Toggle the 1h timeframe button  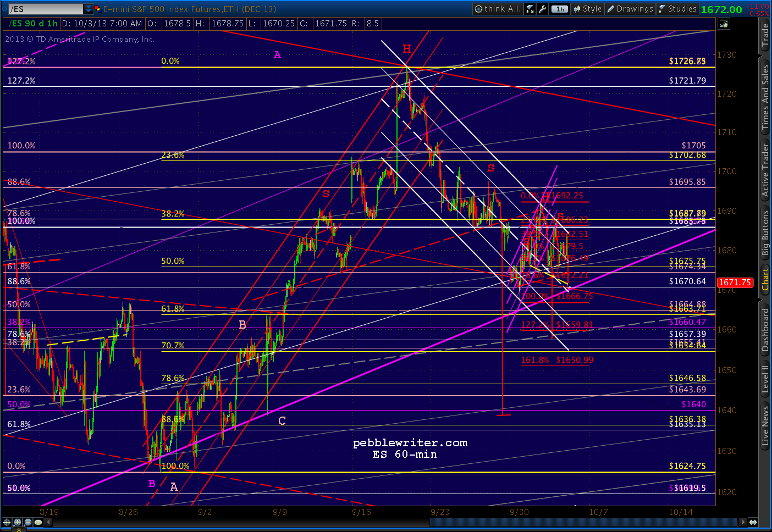click(560, 9)
